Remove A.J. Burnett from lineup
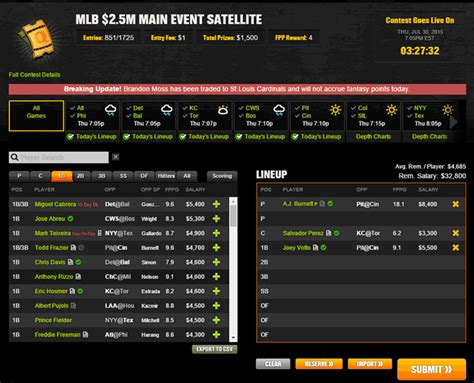This screenshot has height=383, width=474. (455, 204)
